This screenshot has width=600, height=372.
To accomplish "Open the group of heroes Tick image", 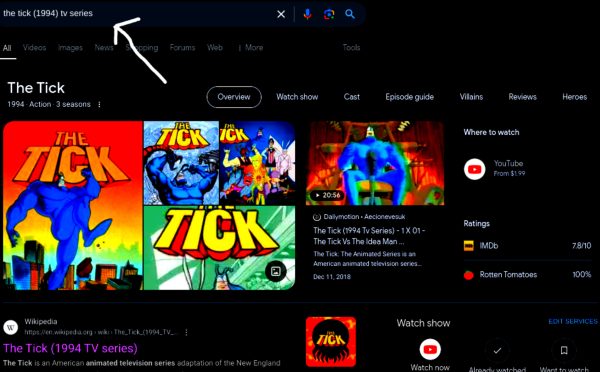I will (x=257, y=163).
